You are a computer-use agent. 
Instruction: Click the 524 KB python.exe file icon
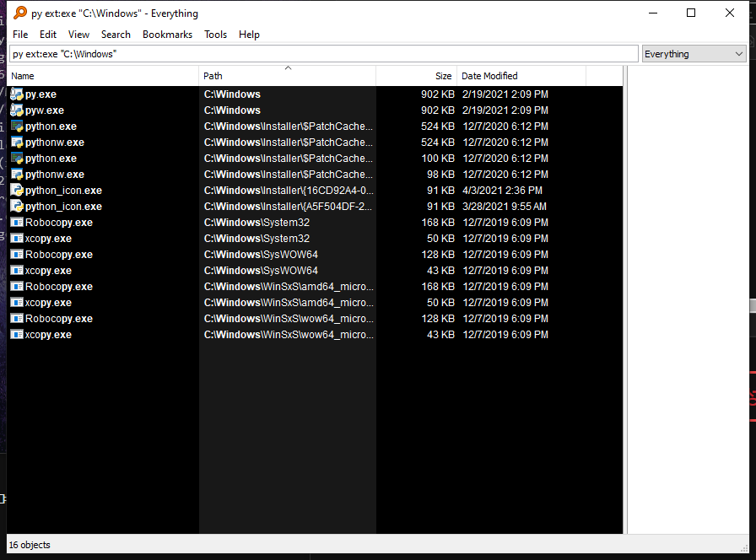pyautogui.click(x=17, y=127)
